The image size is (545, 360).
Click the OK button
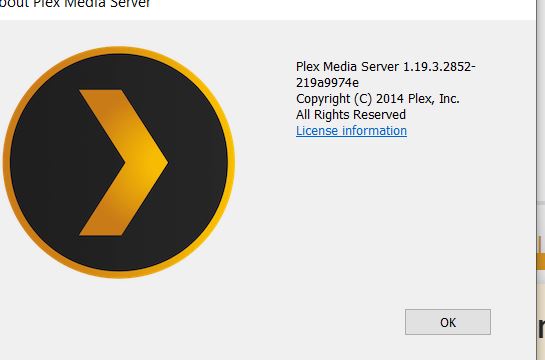448,322
